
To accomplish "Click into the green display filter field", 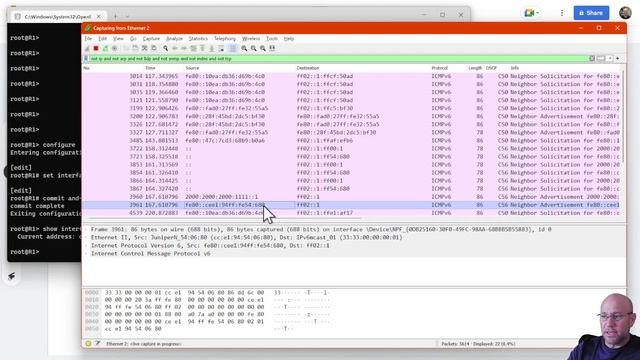I will click(x=339, y=59).
